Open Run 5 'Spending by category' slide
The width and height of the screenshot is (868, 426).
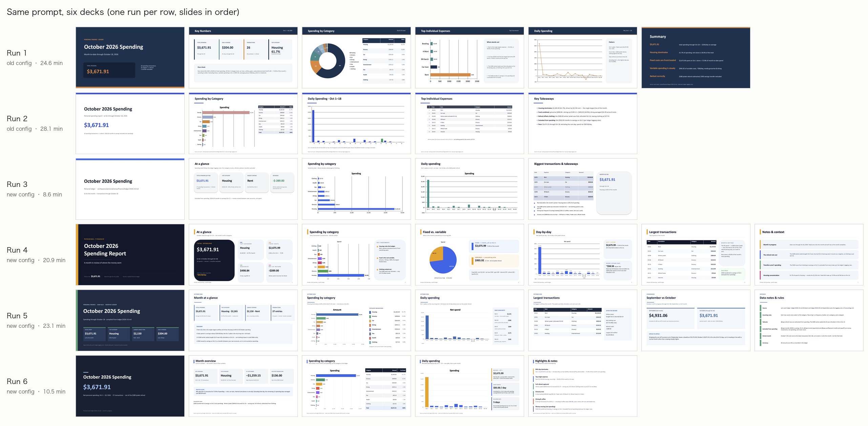point(356,320)
